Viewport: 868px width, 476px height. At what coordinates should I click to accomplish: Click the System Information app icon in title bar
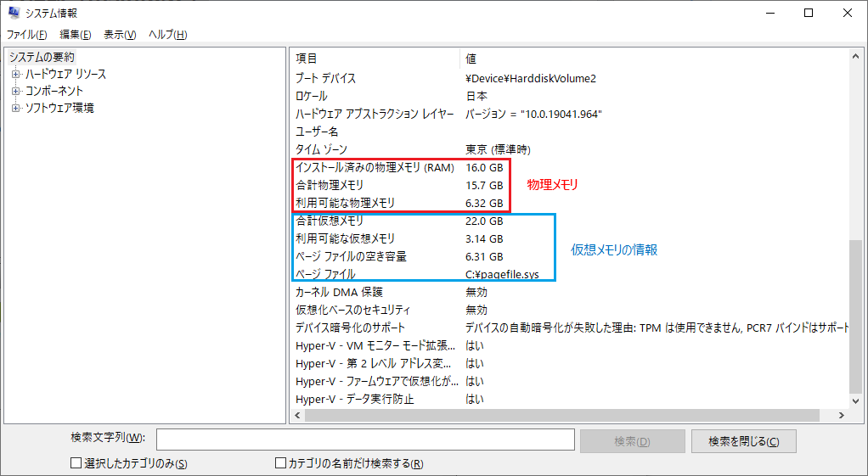click(14, 13)
